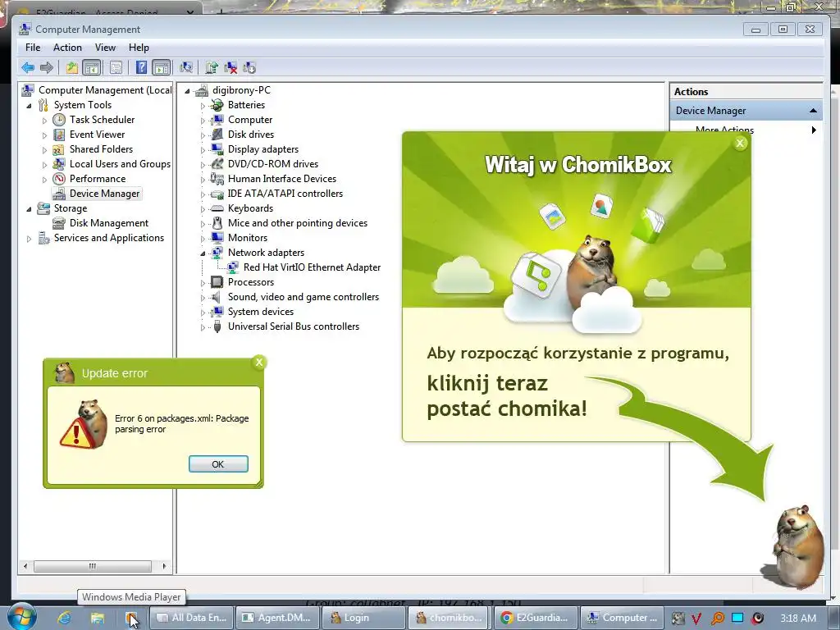Select Event Viewer in the console tree

coord(97,135)
